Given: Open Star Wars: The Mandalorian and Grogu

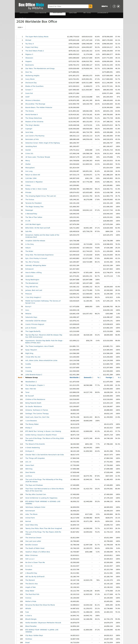Looking at the screenshot, I should 40,68.
